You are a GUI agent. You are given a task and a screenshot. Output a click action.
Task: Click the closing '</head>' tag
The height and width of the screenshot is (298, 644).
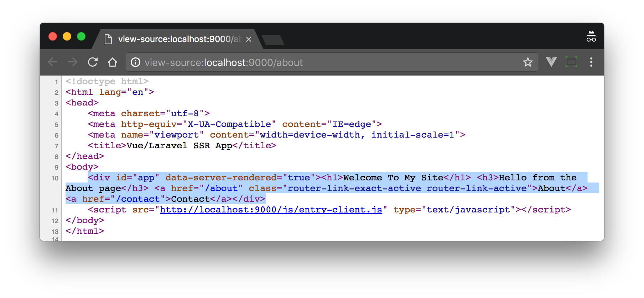(85, 156)
